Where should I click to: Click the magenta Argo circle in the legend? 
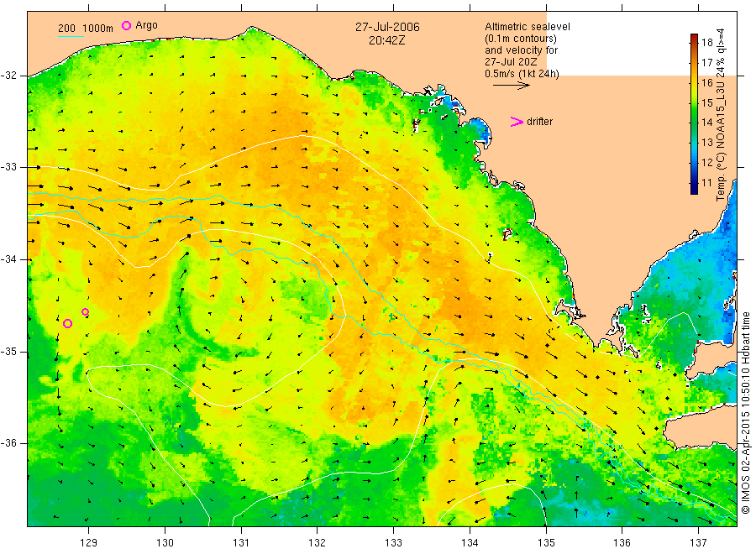126,26
